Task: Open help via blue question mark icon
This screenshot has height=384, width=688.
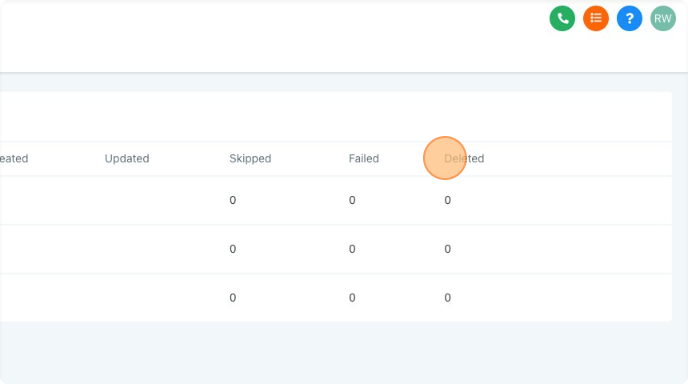Action: [629, 18]
